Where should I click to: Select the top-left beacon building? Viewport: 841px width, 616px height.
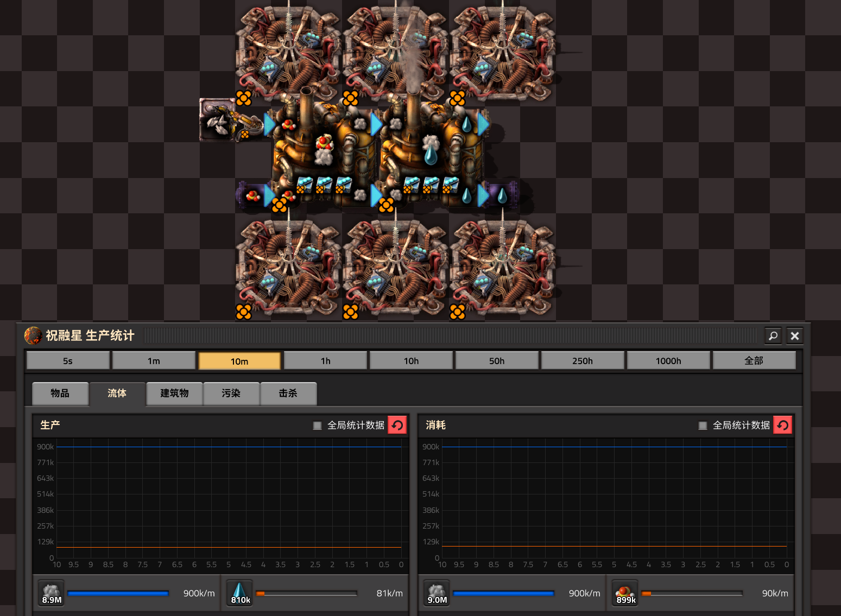point(288,53)
